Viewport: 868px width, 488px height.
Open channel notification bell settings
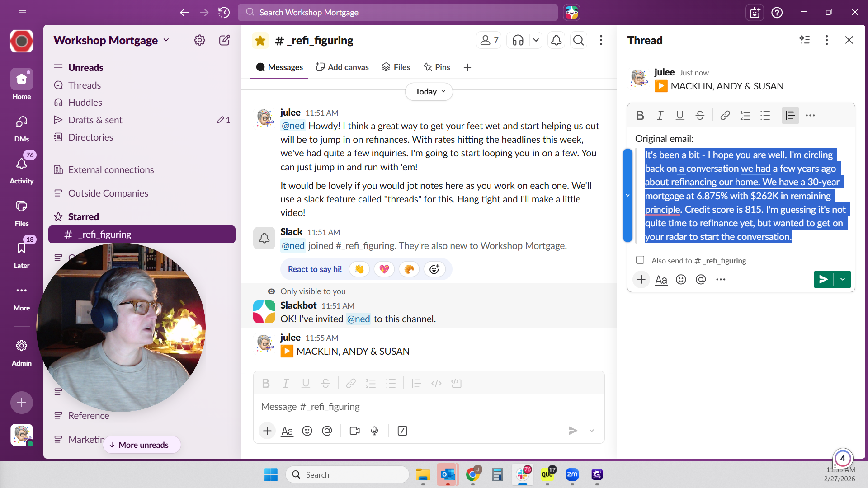pos(556,41)
